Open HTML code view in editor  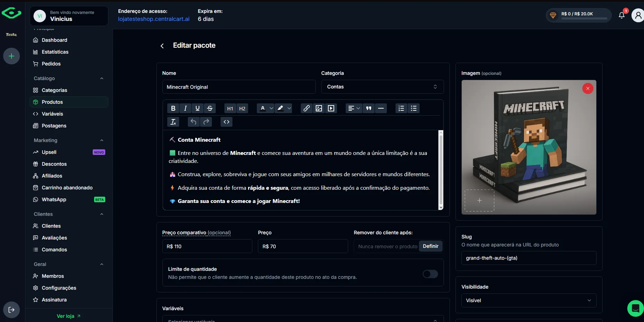[x=227, y=122]
